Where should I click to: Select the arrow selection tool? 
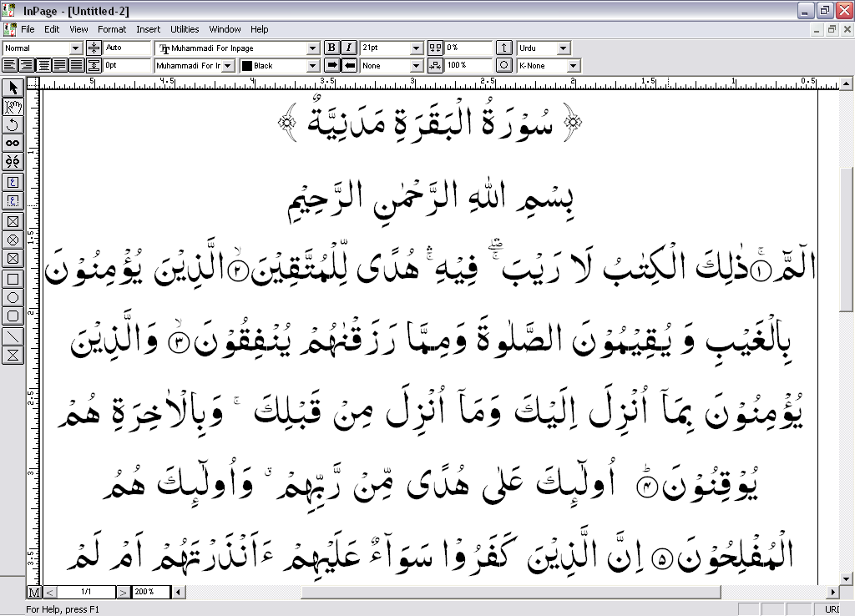tap(12, 88)
